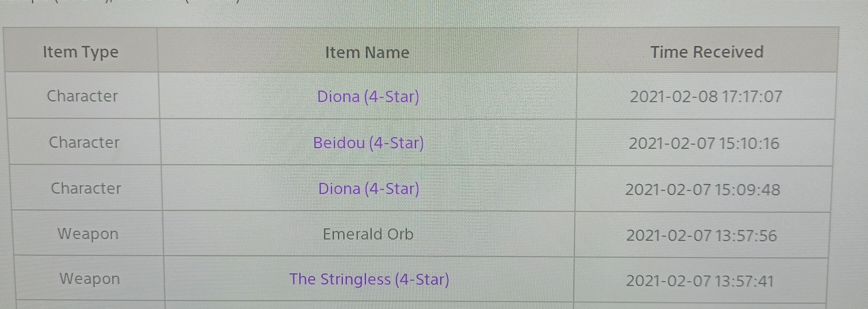868x309 pixels.
Task: Select Character cell in the 15:09:48 row
Action: pyautogui.click(x=86, y=188)
